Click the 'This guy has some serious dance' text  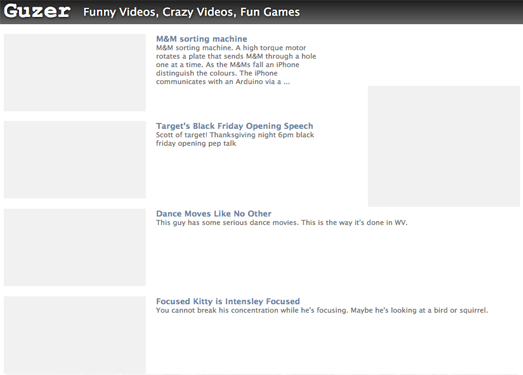click(282, 223)
